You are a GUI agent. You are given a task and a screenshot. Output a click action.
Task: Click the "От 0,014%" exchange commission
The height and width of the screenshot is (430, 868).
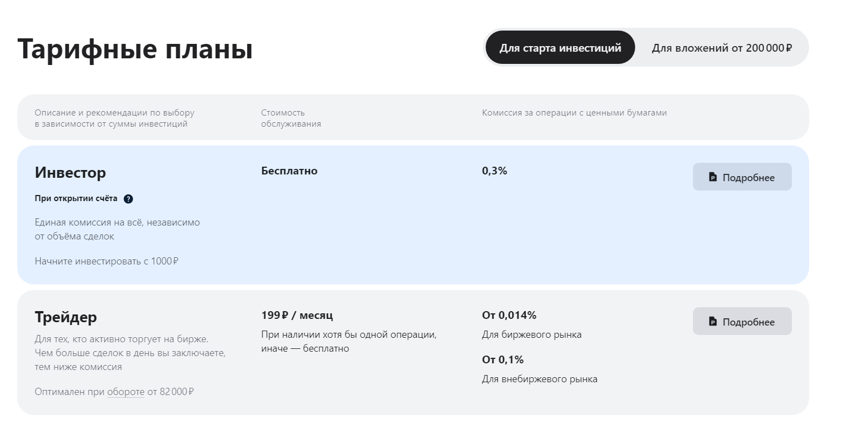tap(509, 315)
